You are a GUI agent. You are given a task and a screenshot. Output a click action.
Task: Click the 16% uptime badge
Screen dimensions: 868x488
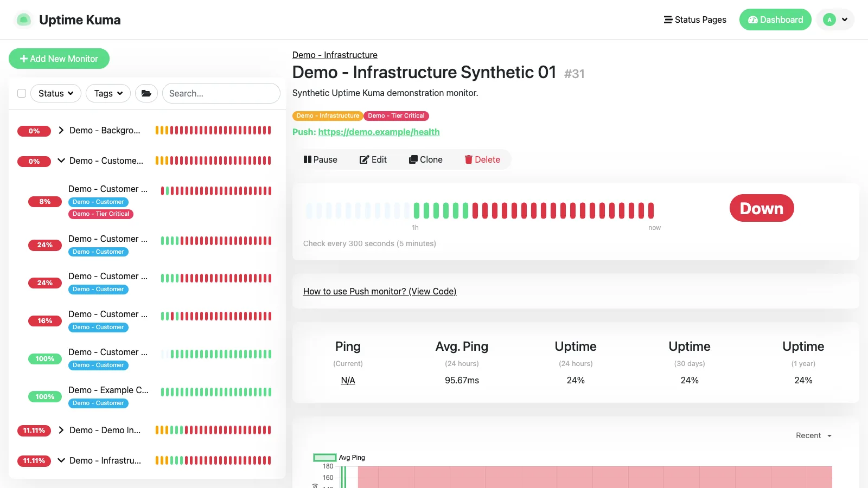pyautogui.click(x=45, y=321)
